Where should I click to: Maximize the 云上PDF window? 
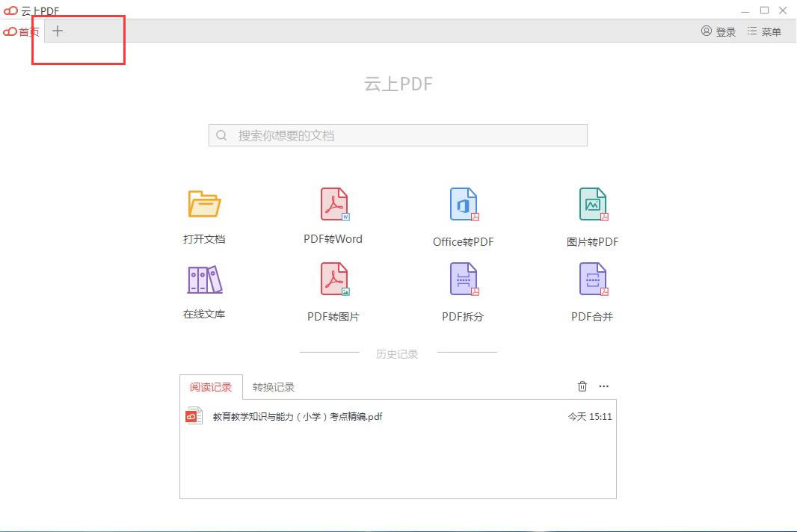click(764, 10)
